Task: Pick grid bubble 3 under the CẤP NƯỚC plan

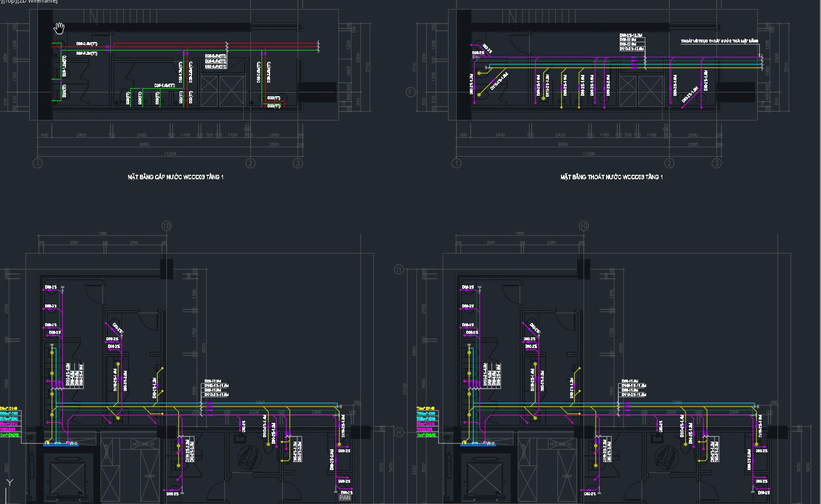Action: pos(298,163)
